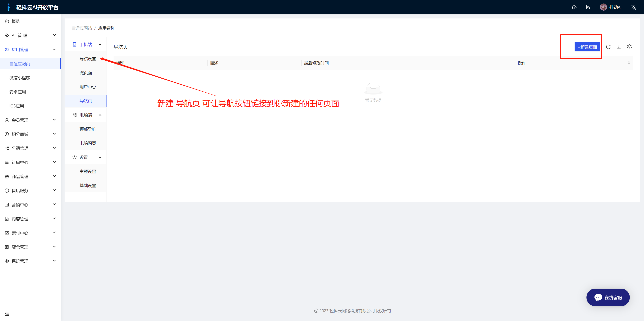This screenshot has height=321, width=644.
Task: Open the column settings gear icon
Action: click(630, 47)
